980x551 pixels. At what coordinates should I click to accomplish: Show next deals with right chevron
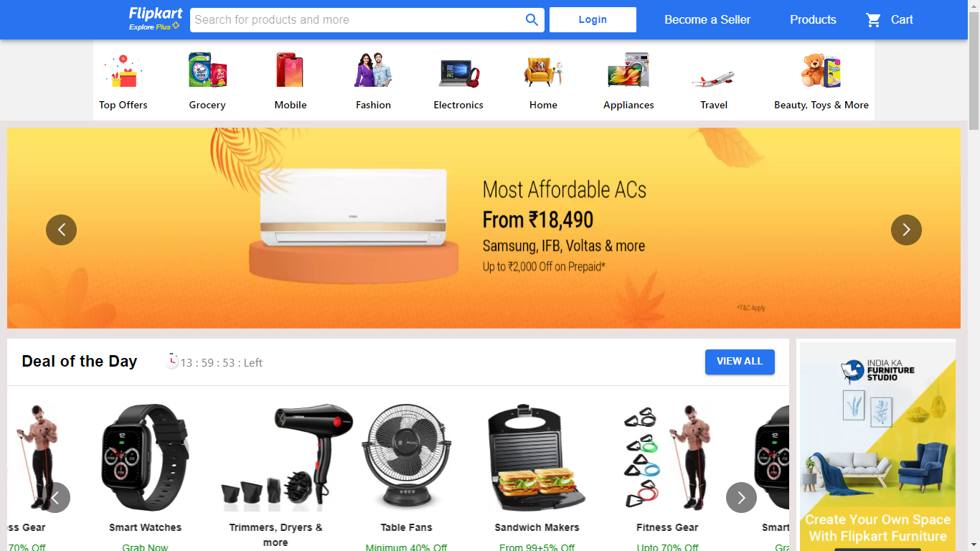[x=741, y=497]
